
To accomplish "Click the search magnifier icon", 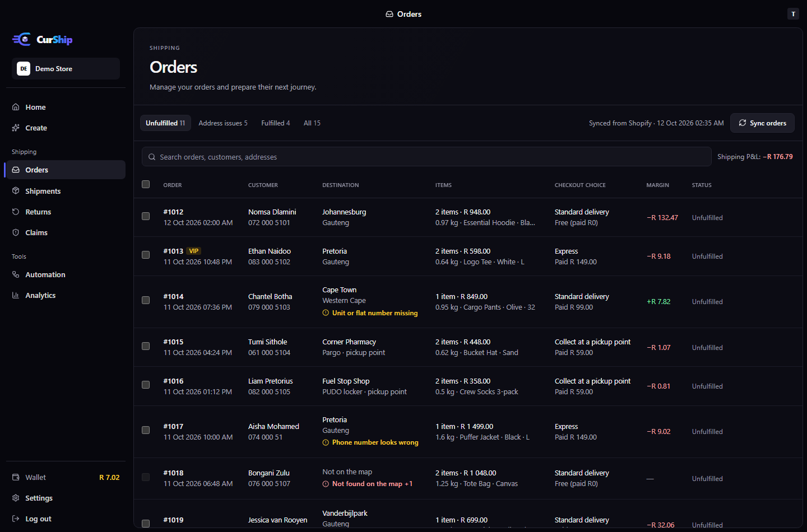I will coord(152,157).
